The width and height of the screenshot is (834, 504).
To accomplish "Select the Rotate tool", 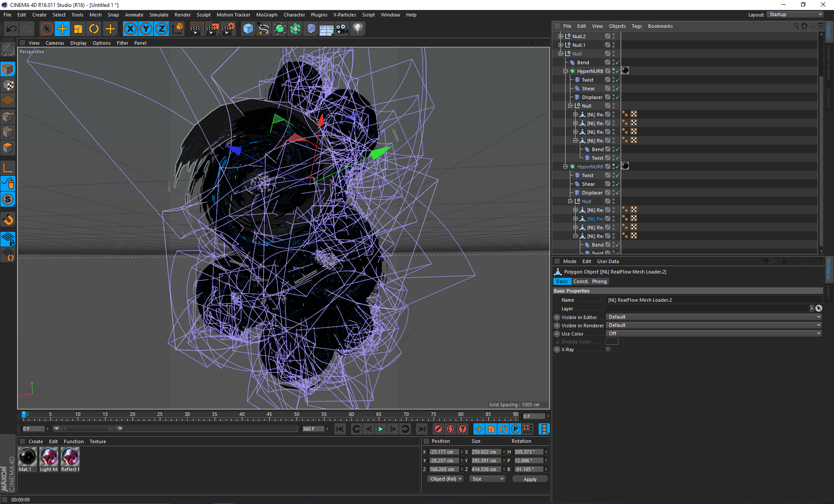I will pyautogui.click(x=94, y=29).
